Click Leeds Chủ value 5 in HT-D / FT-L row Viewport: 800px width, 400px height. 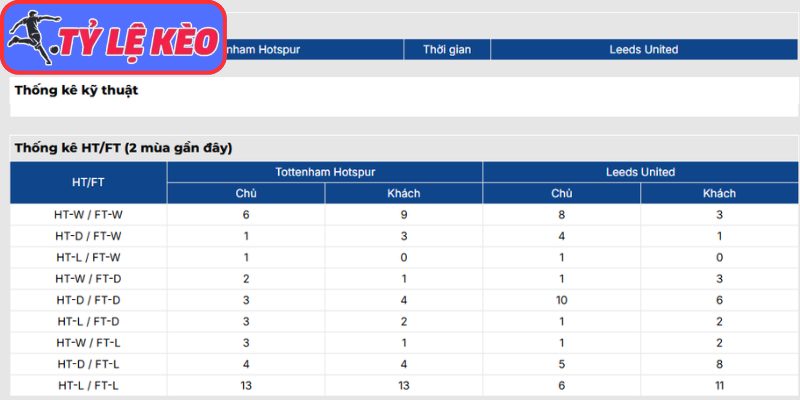pos(561,364)
